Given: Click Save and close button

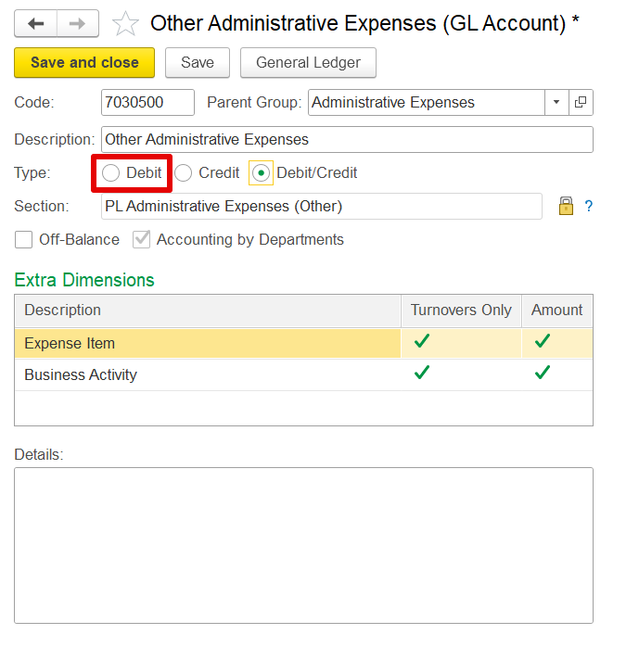Looking at the screenshot, I should coord(84,63).
